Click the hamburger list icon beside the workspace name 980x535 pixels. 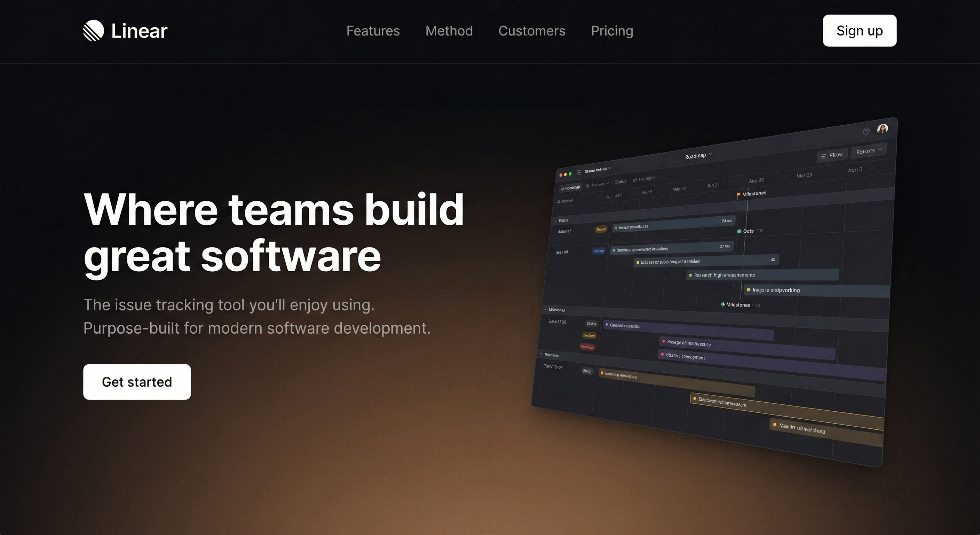[579, 172]
